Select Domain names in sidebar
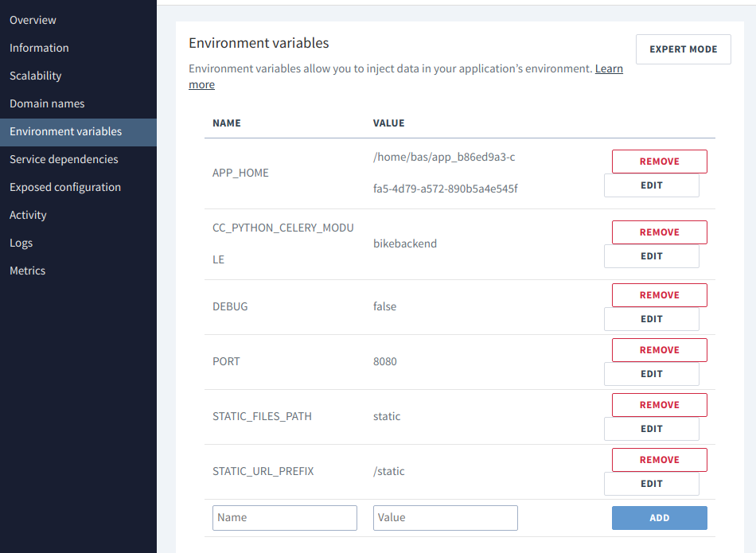The image size is (756, 553). pyautogui.click(x=47, y=103)
